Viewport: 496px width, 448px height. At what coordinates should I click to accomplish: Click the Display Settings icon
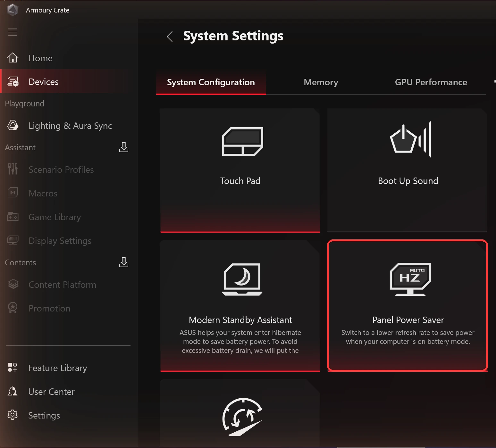[13, 240]
